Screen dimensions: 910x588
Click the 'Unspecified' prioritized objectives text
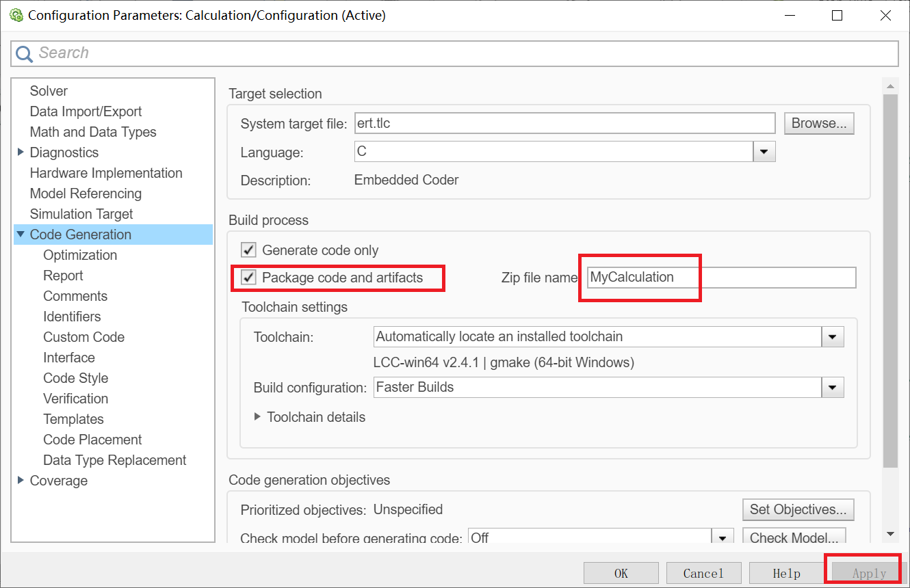408,509
